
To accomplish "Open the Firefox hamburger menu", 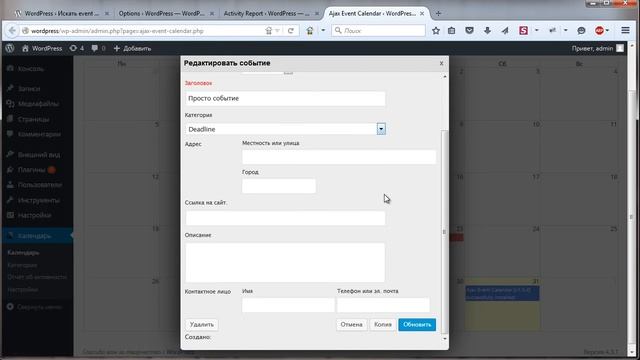I will [x=625, y=31].
